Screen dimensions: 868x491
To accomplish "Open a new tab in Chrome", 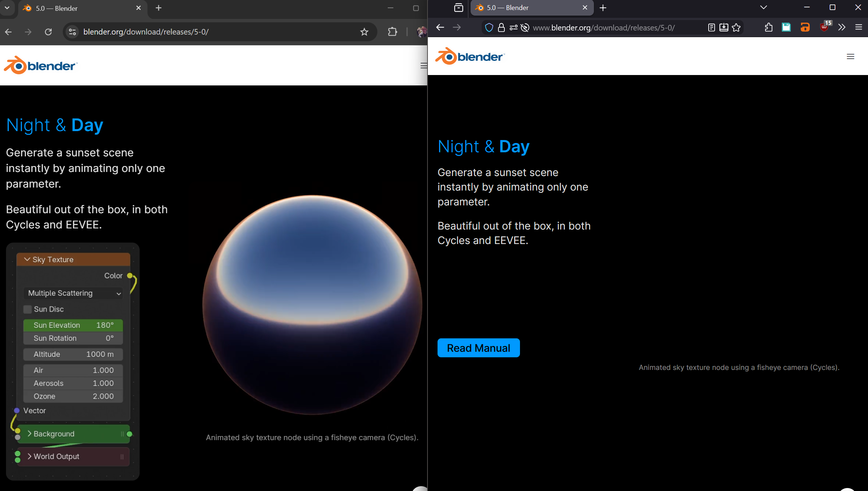I will click(159, 8).
